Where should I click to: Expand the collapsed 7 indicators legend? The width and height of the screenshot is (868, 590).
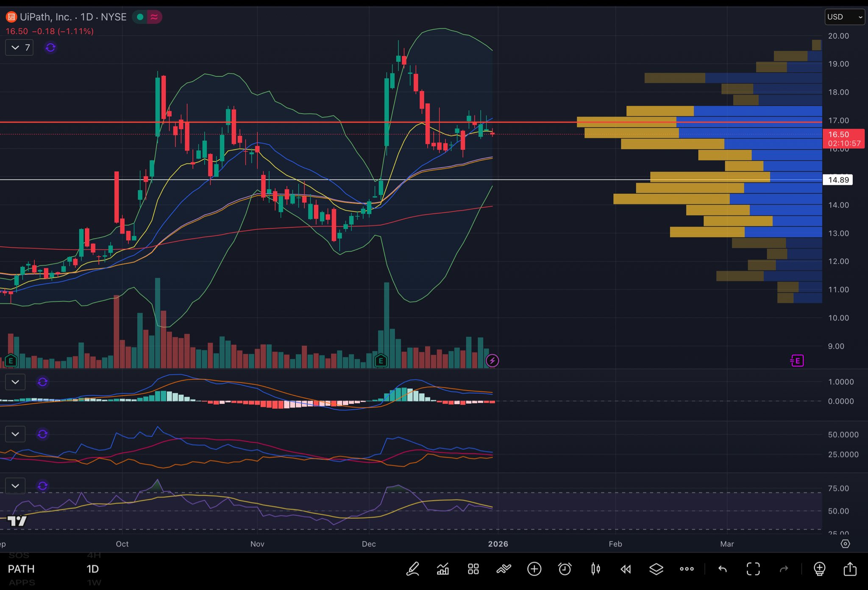tap(19, 48)
